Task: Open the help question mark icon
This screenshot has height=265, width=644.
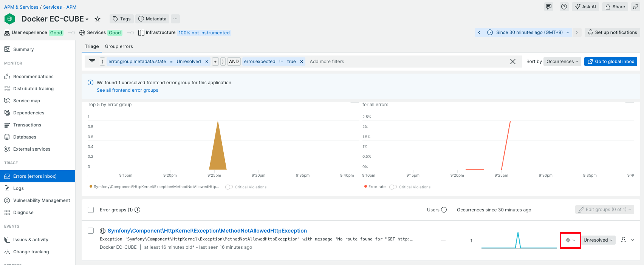Action: point(564,7)
